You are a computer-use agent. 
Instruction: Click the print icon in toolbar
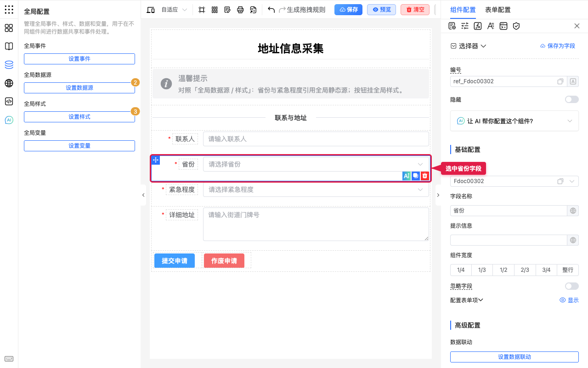240,10
